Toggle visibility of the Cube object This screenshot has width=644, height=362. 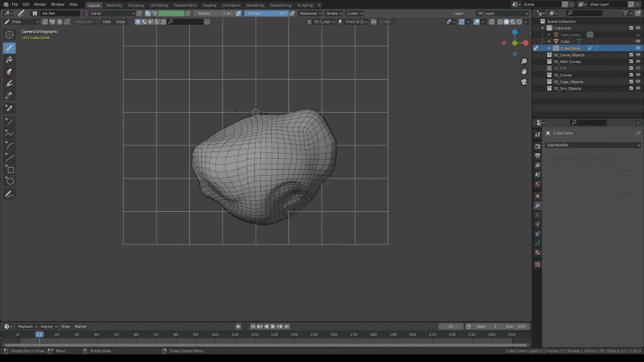coord(638,42)
